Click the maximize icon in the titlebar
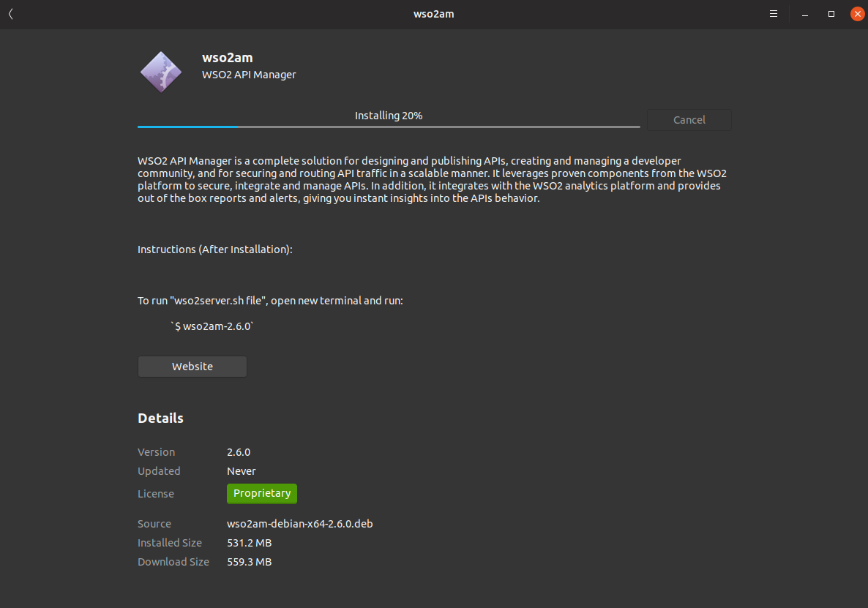The image size is (868, 608). pyautogui.click(x=831, y=13)
